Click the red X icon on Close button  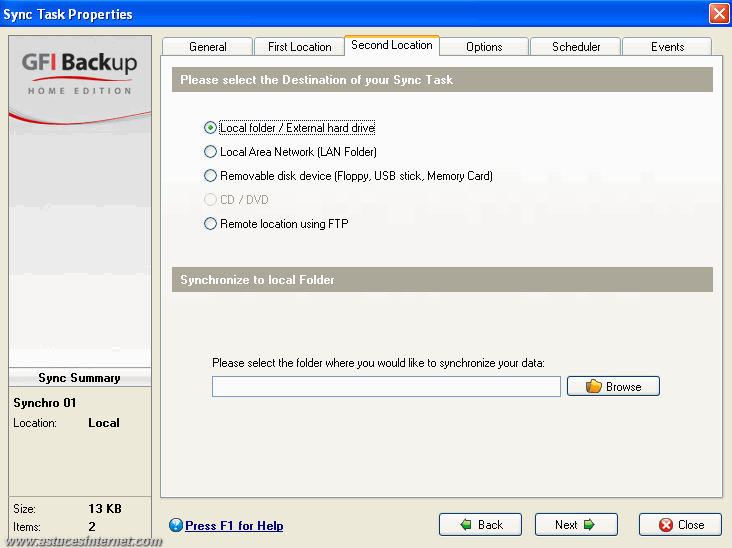pos(666,525)
